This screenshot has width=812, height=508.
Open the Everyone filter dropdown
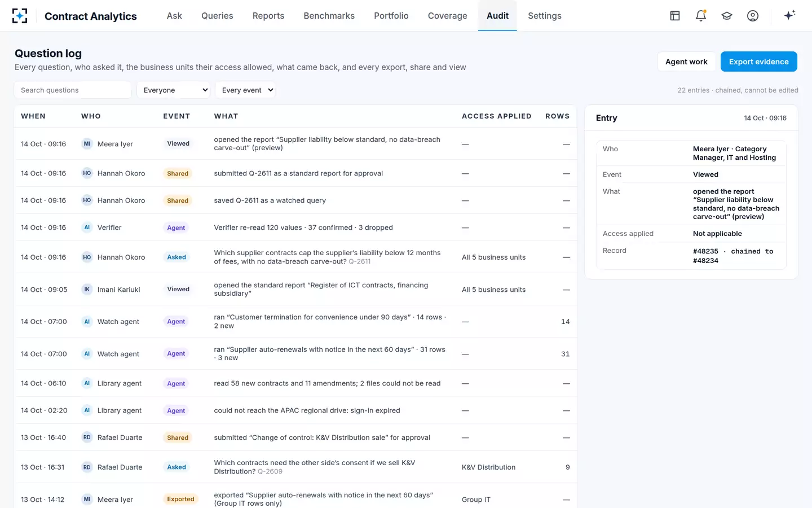coord(174,90)
